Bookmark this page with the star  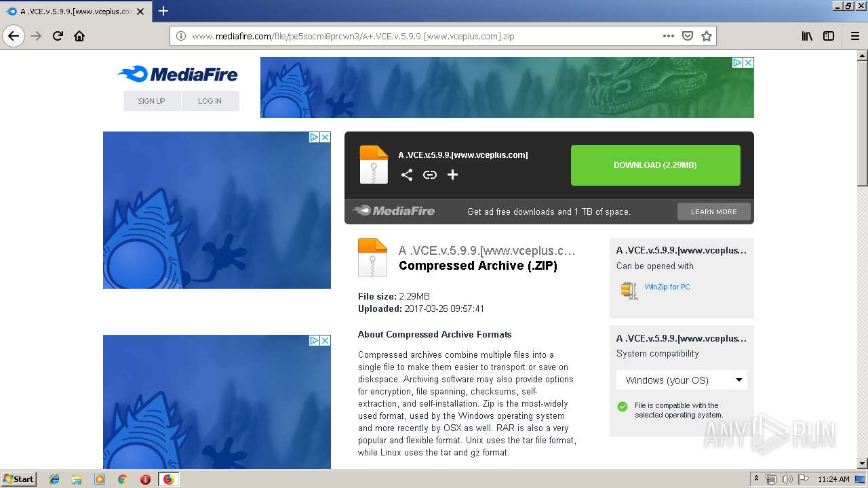(707, 36)
